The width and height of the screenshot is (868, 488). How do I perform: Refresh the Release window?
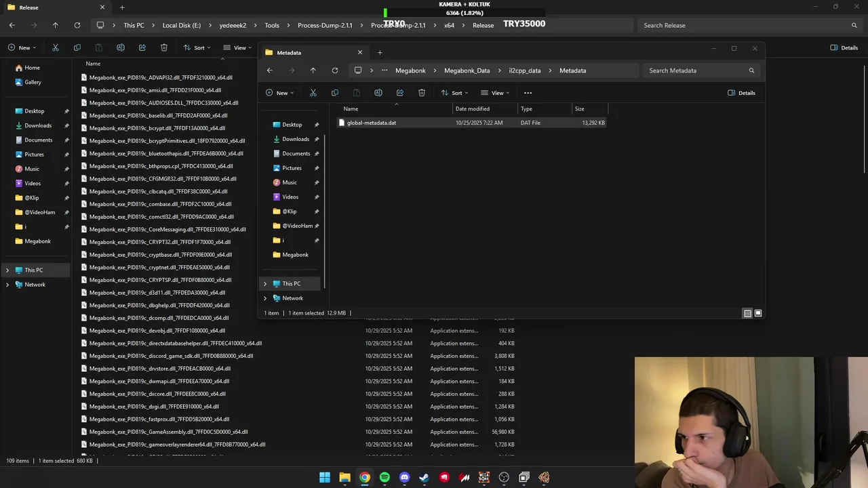tap(77, 25)
